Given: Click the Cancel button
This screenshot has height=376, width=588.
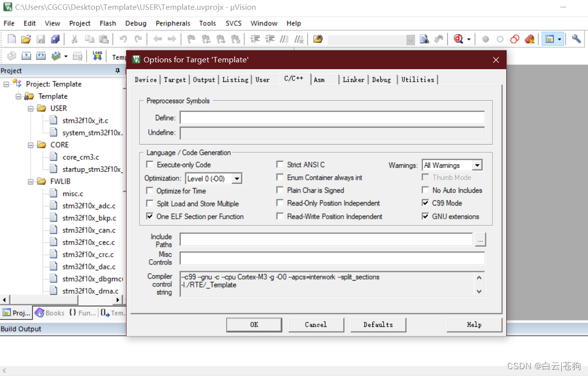Looking at the screenshot, I should click(316, 324).
